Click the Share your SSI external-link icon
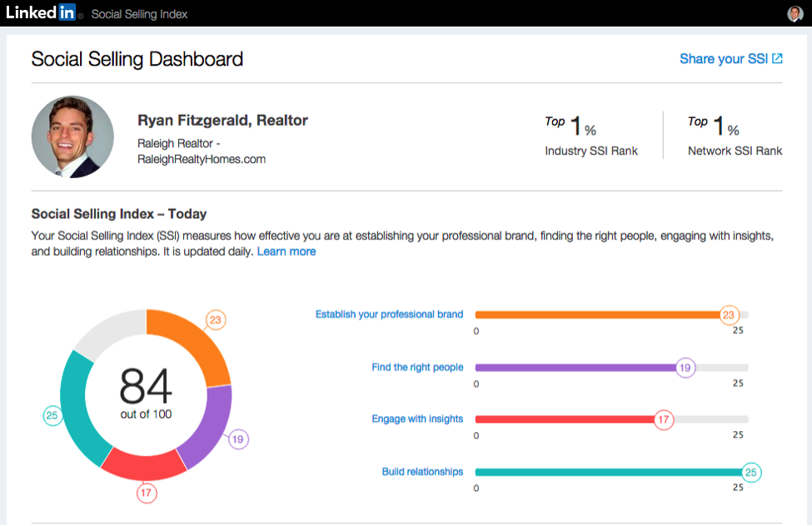 (x=777, y=58)
